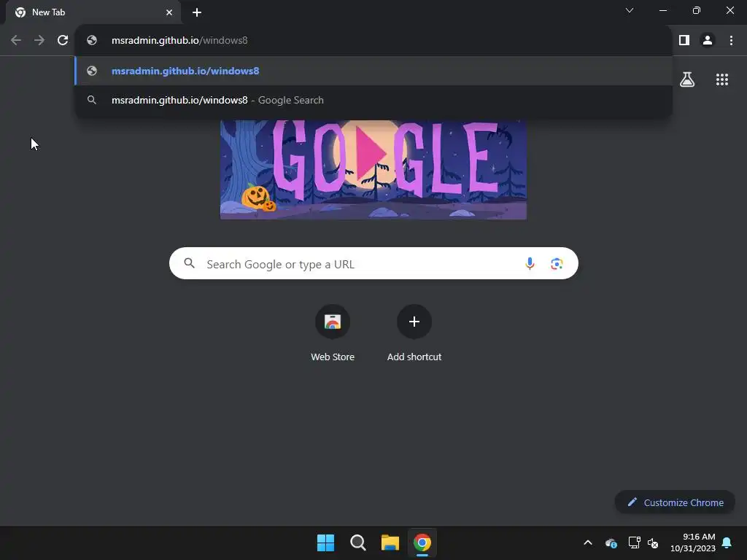Screen dimensions: 747x560
Task: Select the New Tab browser tab
Action: pos(93,12)
